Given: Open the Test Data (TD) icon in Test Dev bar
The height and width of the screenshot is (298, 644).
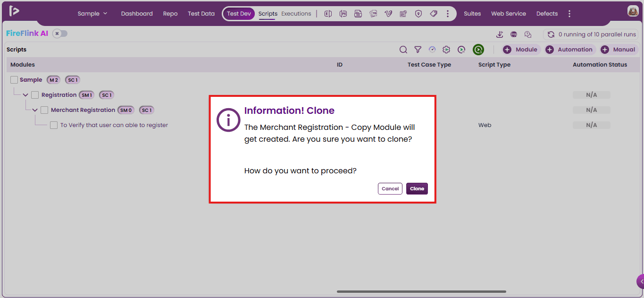Looking at the screenshot, I should tap(373, 14).
